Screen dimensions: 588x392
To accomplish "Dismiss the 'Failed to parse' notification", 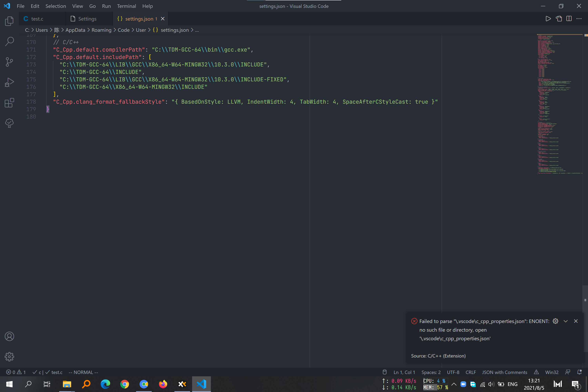I will click(576, 321).
